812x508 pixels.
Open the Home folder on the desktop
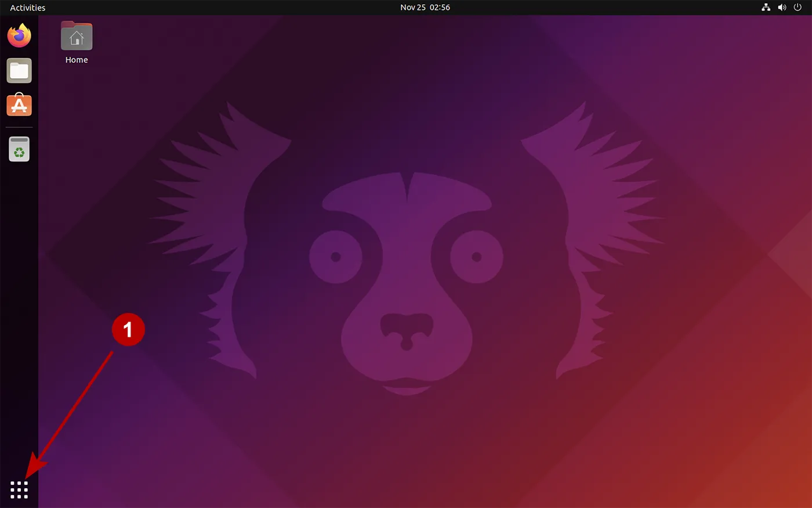click(x=76, y=35)
